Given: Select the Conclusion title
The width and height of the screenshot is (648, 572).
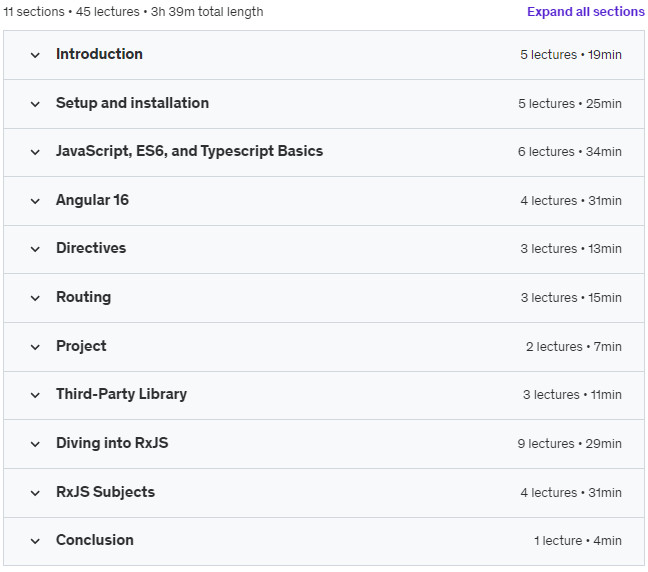Looking at the screenshot, I should [x=95, y=540].
